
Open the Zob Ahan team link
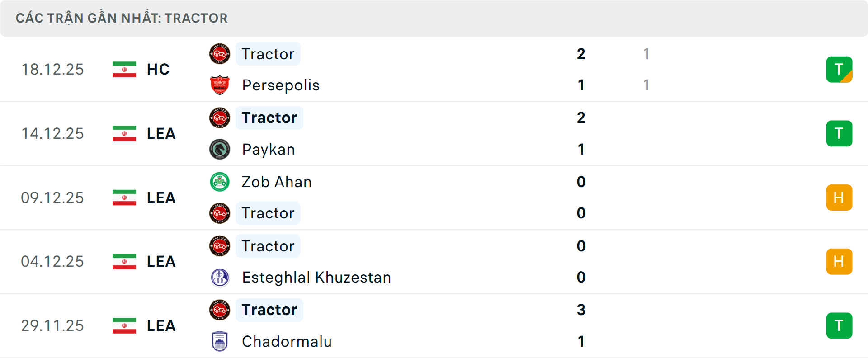pos(277,182)
